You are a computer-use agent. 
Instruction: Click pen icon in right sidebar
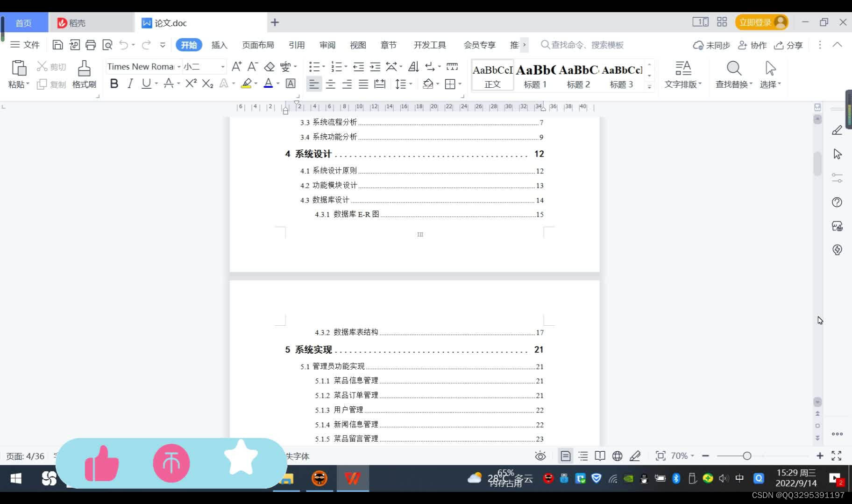click(x=837, y=130)
